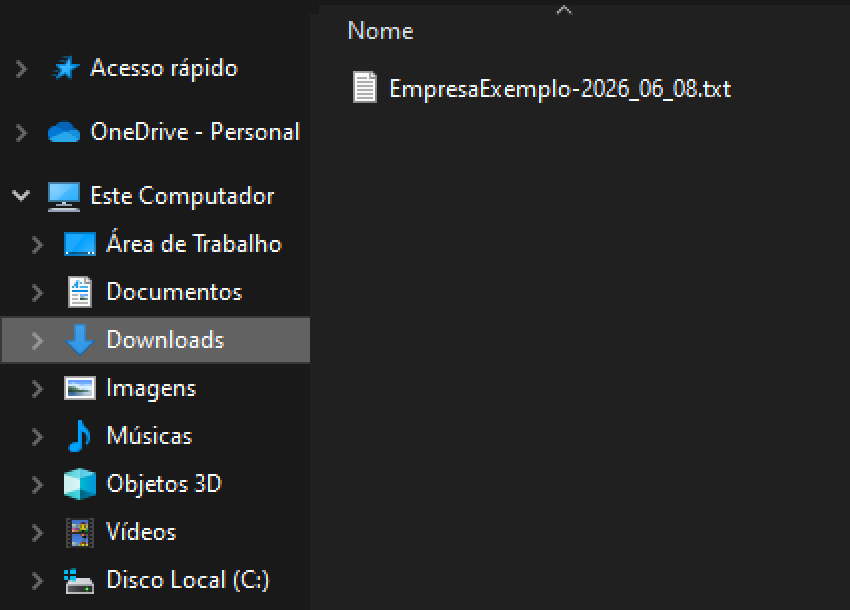Viewport: 850px width, 610px height.
Task: Sort files by the Nome column header
Action: click(380, 31)
